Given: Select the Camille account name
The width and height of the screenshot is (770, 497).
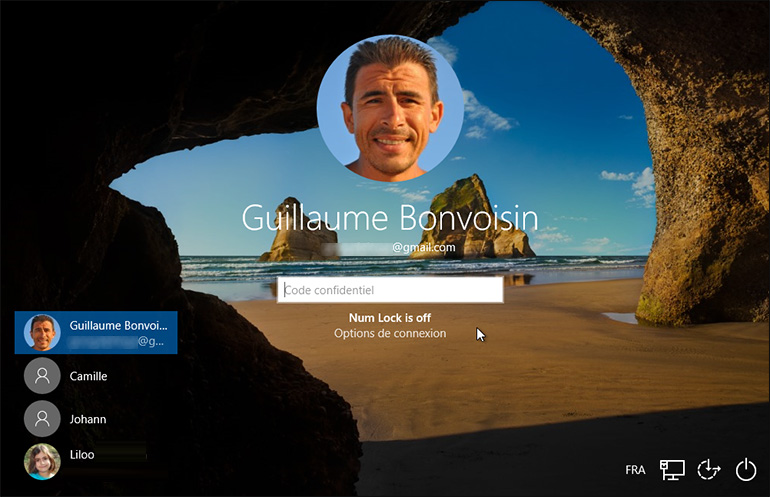Looking at the screenshot, I should (x=89, y=377).
